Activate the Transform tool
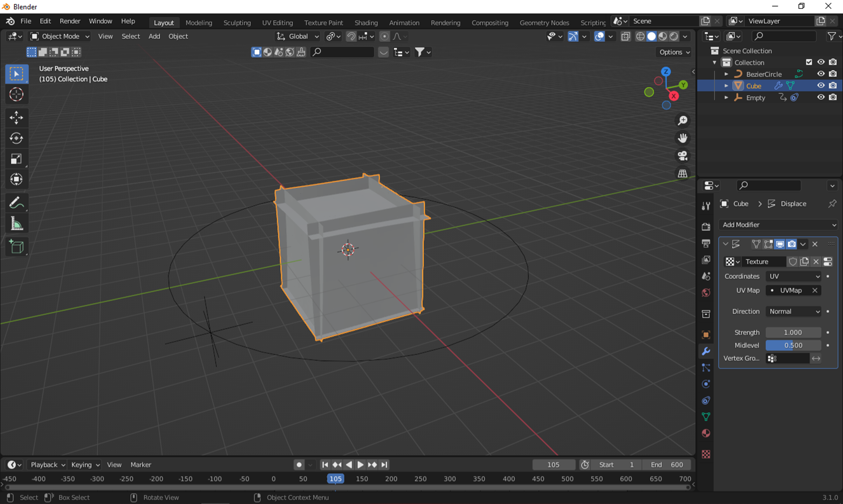The image size is (843, 504). (16, 179)
